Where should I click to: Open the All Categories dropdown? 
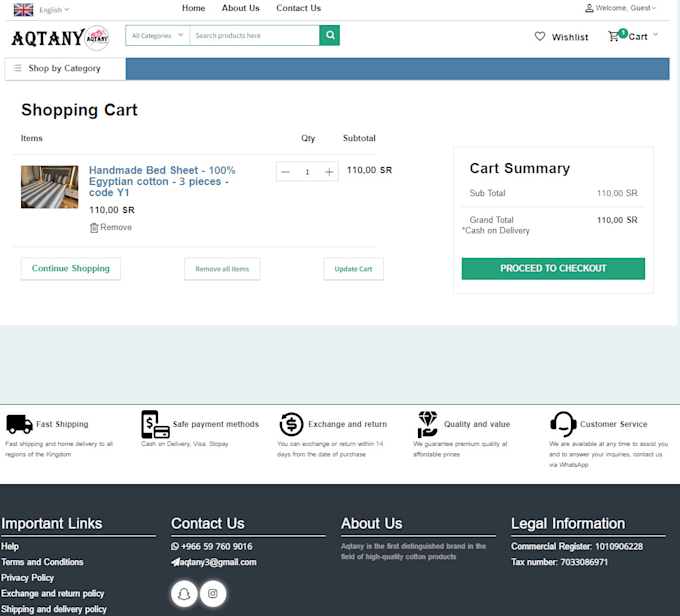coord(157,36)
